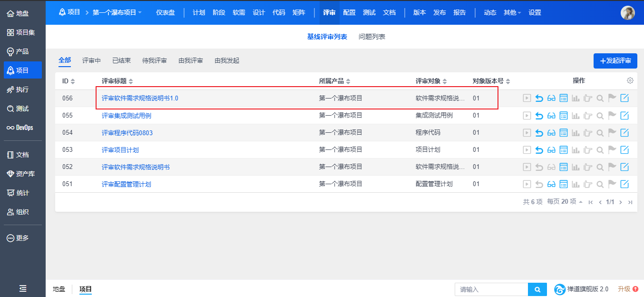This screenshot has width=644, height=297.
Task: Go to 仪表盘 in the top navigation
Action: pyautogui.click(x=166, y=12)
